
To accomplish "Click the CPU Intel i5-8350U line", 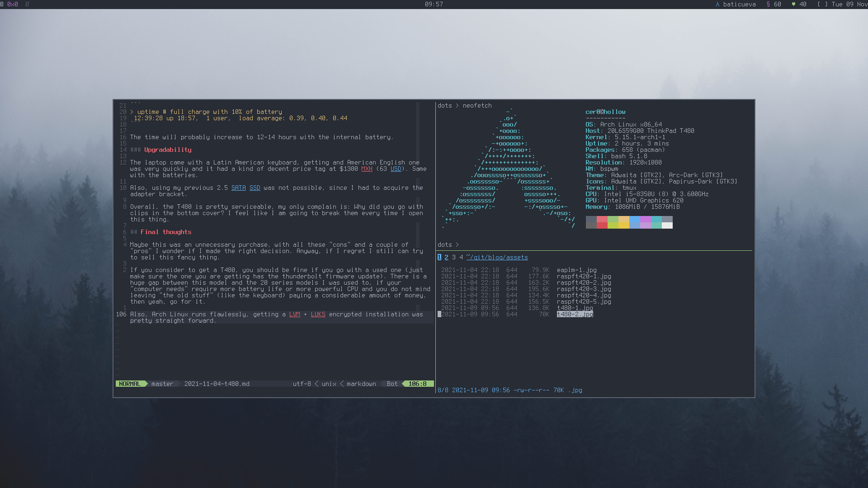I will coord(647,194).
